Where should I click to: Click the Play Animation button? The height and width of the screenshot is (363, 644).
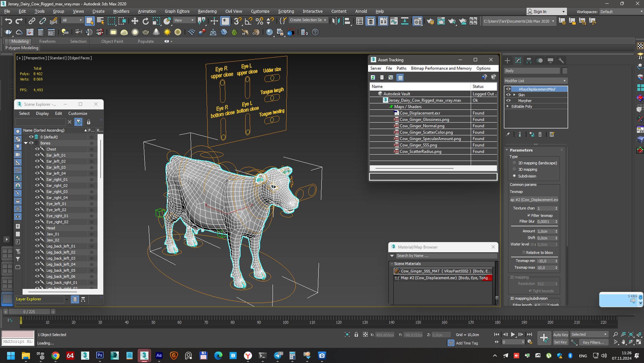(513, 334)
